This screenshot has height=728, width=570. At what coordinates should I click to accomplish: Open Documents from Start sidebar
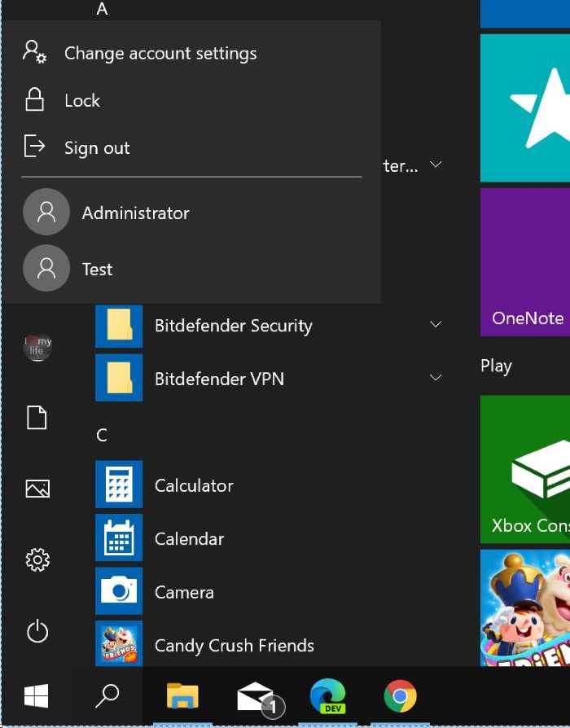point(37,418)
